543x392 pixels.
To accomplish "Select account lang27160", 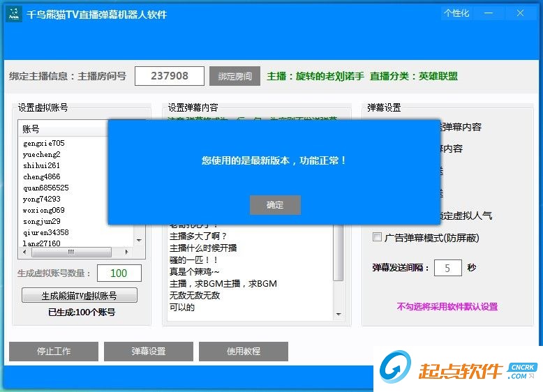I will click(x=42, y=243).
